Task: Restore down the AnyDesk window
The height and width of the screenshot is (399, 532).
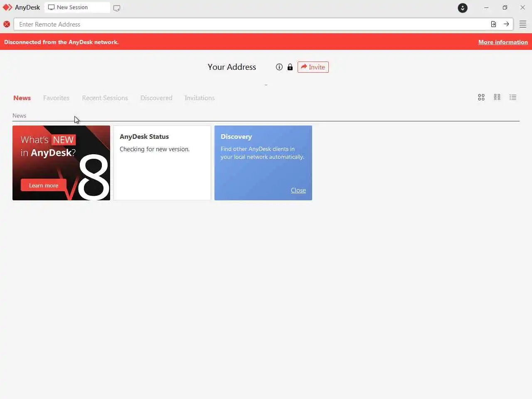Action: tap(505, 7)
